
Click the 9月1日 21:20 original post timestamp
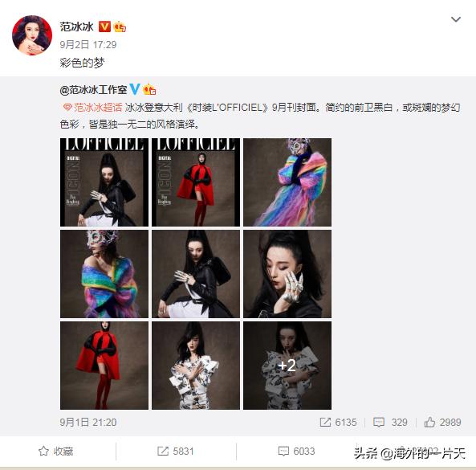tap(88, 422)
